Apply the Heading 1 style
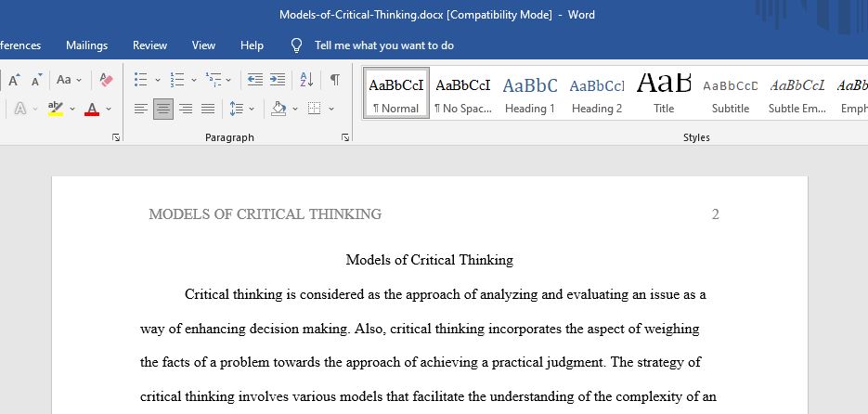Screen dimensions: 868x414 coord(530,93)
